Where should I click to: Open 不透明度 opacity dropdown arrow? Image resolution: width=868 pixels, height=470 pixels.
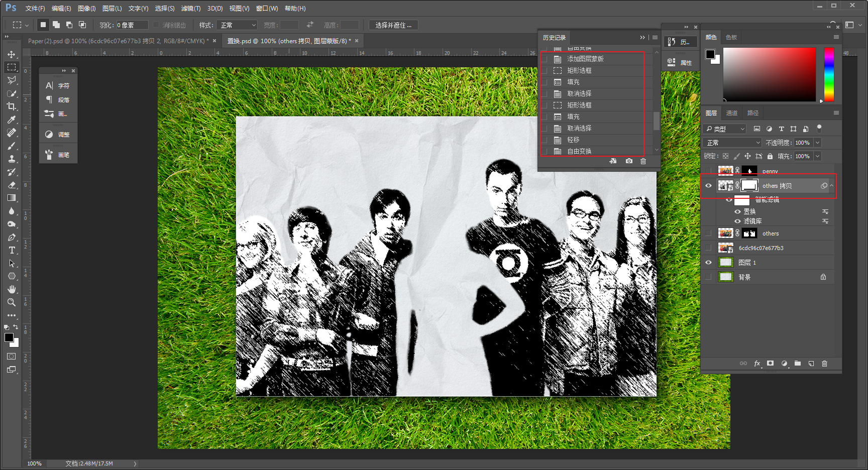(818, 143)
